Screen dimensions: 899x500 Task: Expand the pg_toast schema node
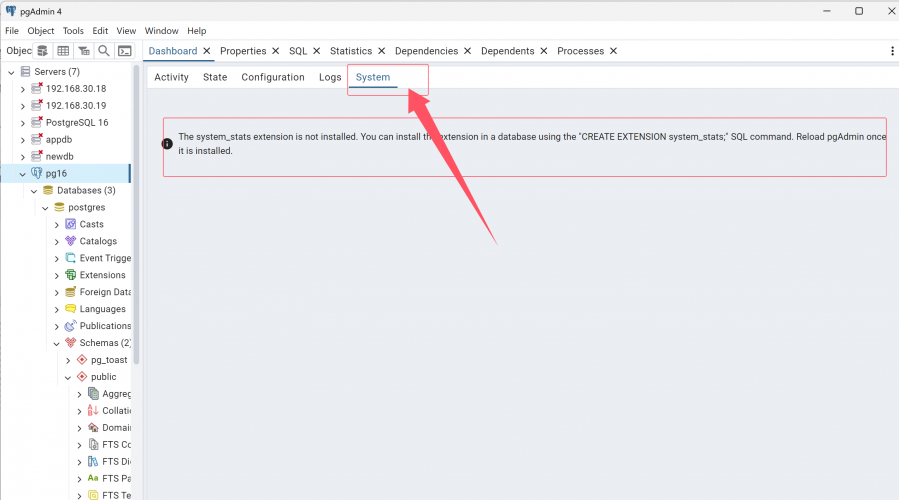(x=68, y=360)
